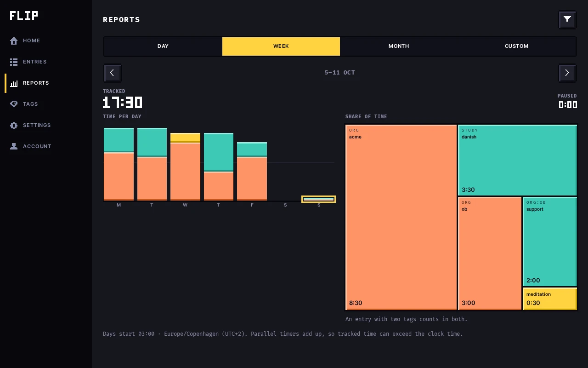This screenshot has width=588, height=368.
Task: Click the TIME PER DAY heading
Action: [122, 117]
